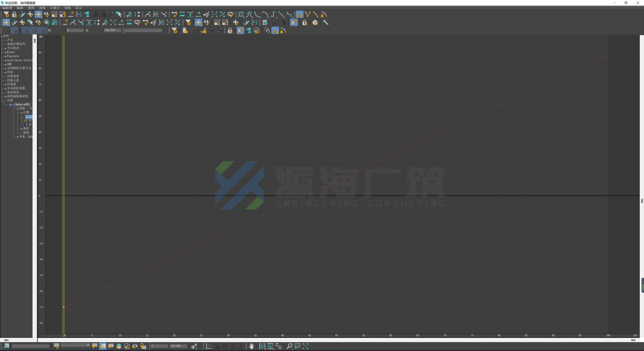644x351 pixels.
Task: Collapse the 变换 node under Sphere001
Action: coord(17,108)
